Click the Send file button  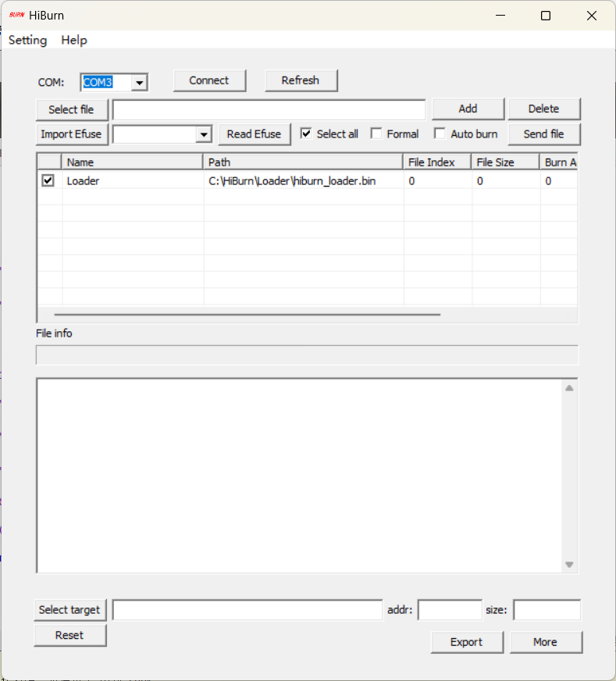(544, 134)
